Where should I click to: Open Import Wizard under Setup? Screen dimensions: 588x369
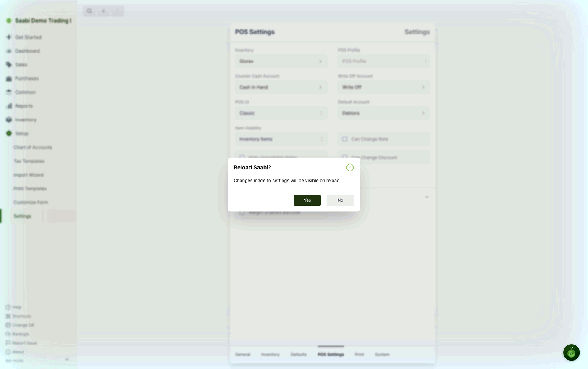click(x=29, y=175)
